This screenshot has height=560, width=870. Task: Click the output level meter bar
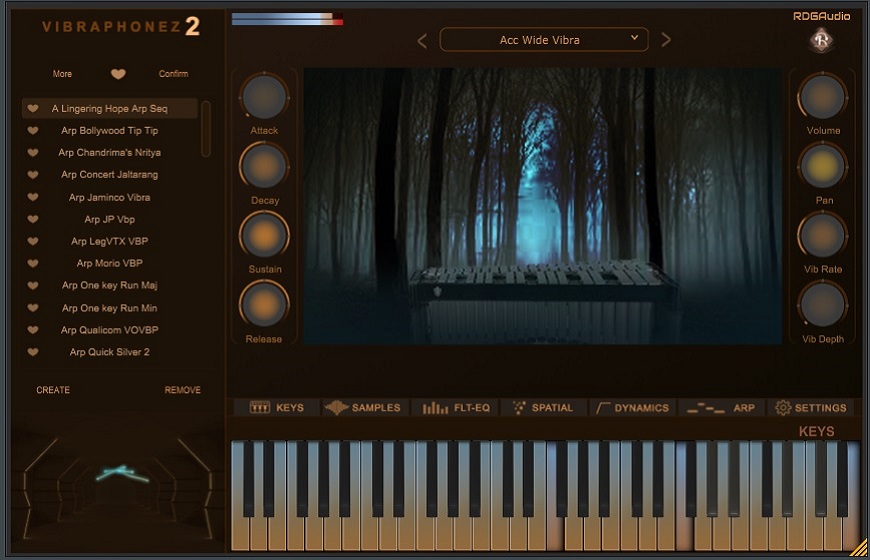287,19
